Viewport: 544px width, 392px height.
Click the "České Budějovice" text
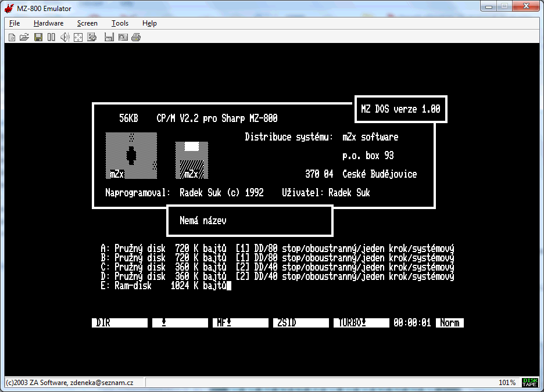click(380, 174)
